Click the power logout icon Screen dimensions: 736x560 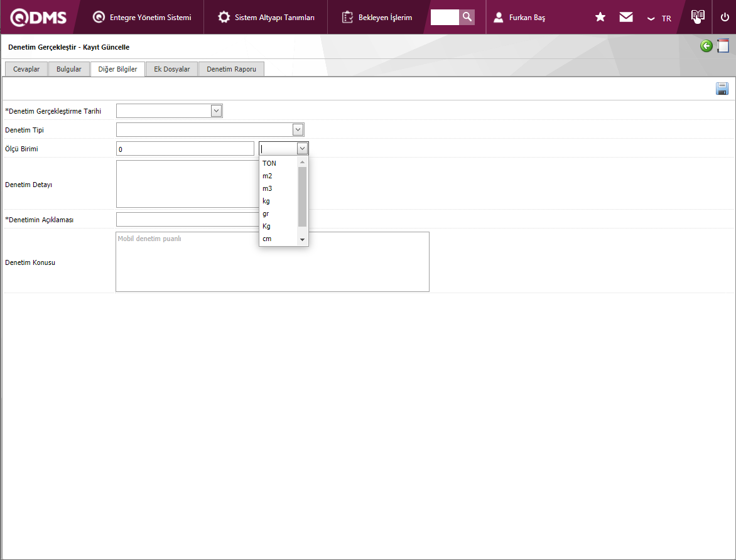(725, 18)
